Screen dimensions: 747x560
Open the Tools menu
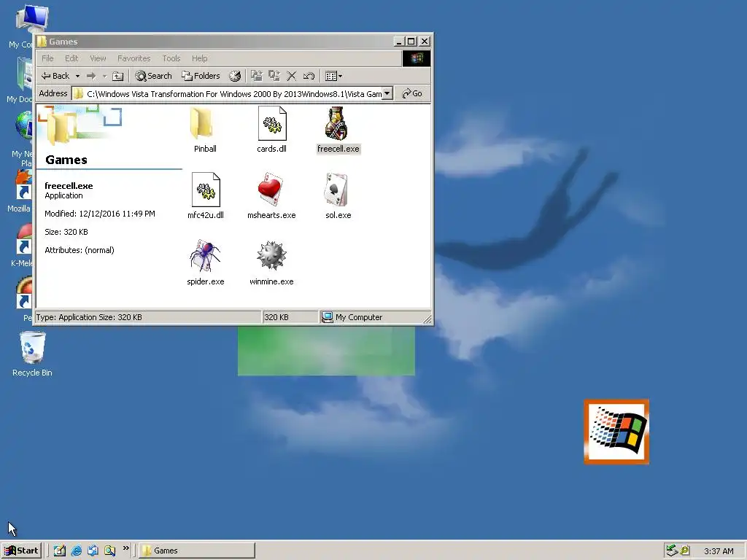[x=171, y=58]
